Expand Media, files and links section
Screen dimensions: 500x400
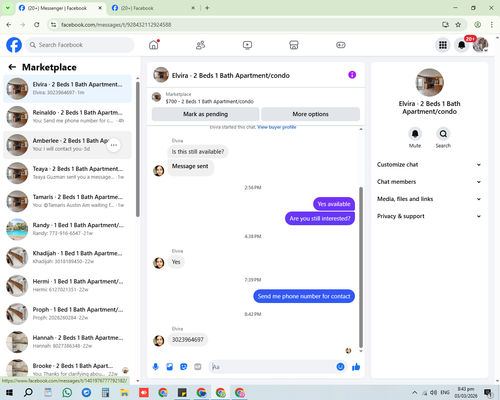click(429, 199)
